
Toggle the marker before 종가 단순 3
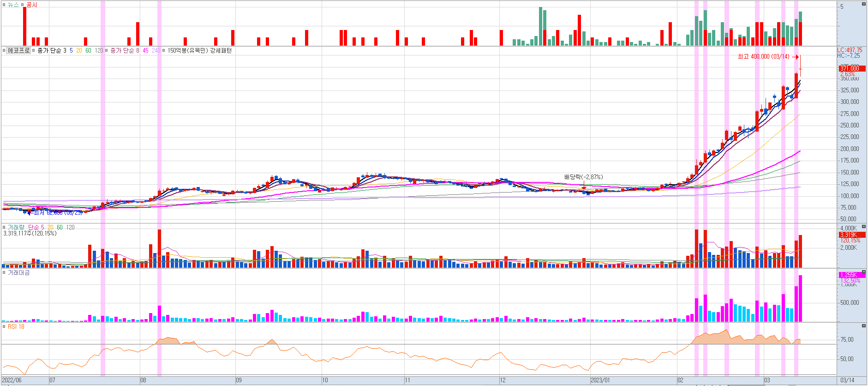(x=34, y=50)
